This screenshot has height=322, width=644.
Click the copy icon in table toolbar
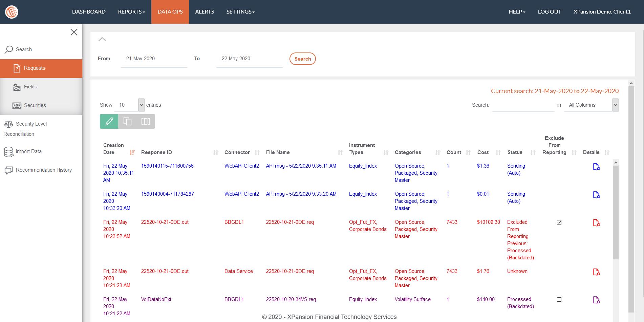coord(127,121)
